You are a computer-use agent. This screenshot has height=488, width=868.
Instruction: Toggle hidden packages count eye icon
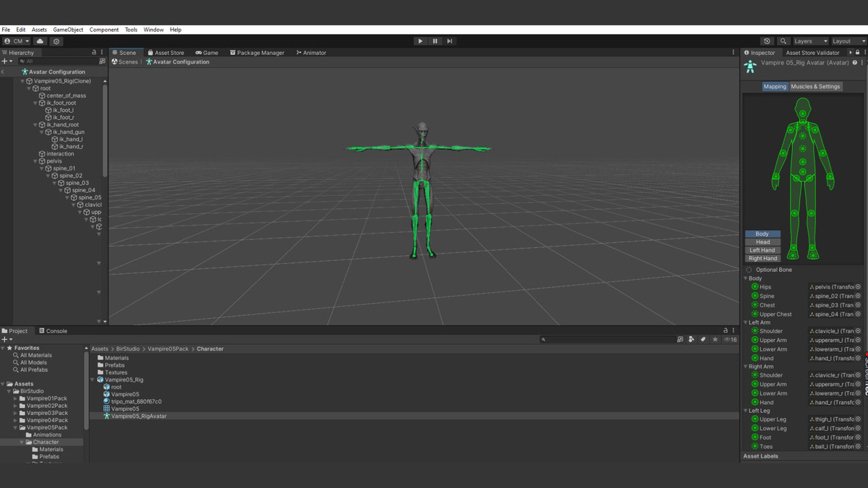(730, 339)
